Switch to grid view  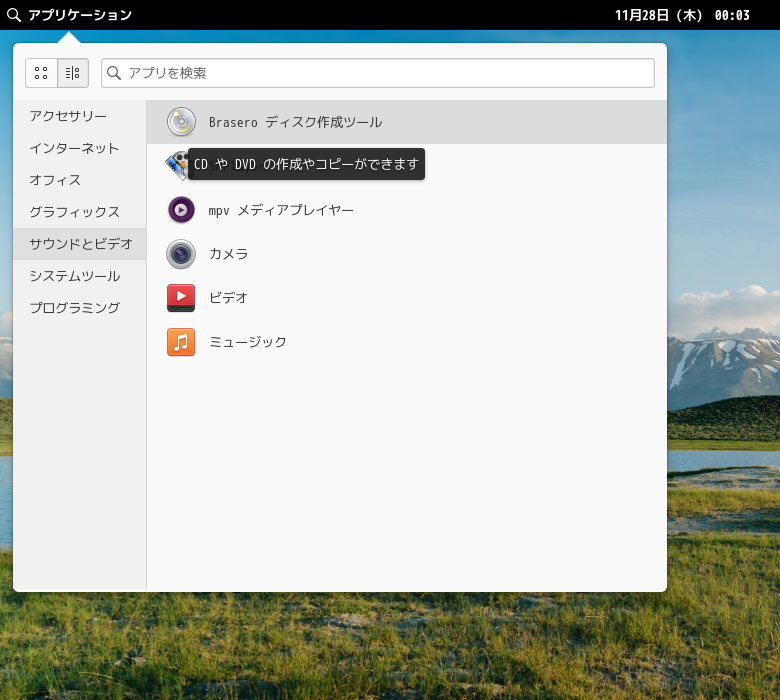(41, 73)
